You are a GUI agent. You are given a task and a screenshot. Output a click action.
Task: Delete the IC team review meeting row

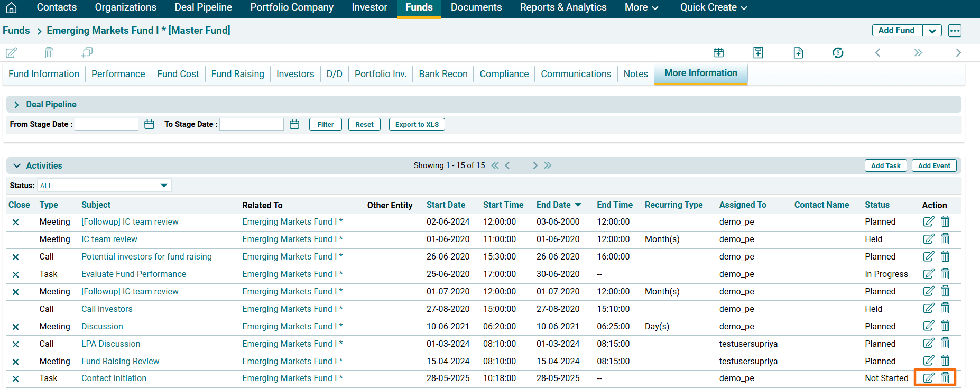(945, 239)
